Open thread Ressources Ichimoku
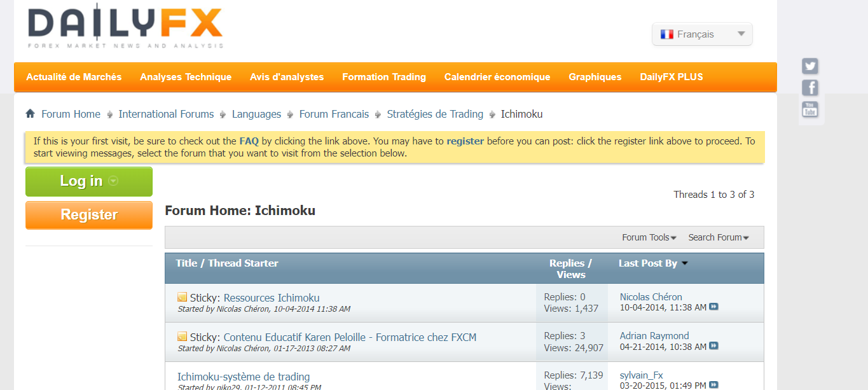The width and height of the screenshot is (868, 390). [272, 298]
